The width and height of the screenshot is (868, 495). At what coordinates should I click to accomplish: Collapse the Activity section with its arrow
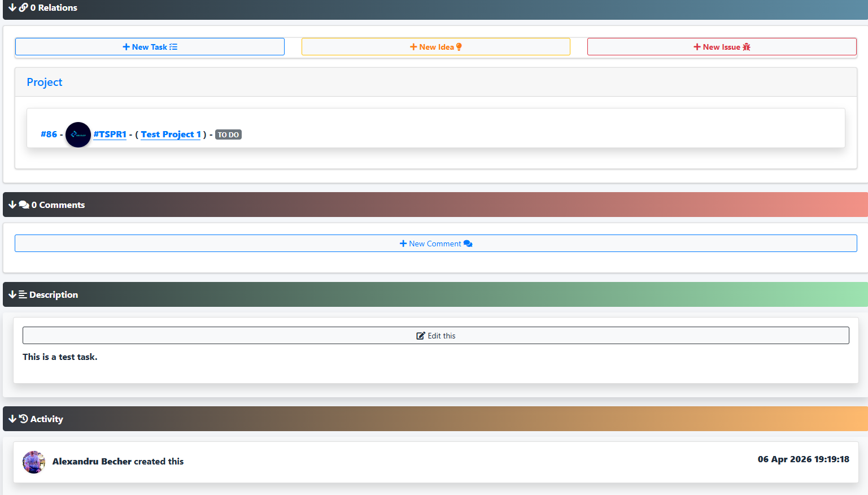[12, 419]
